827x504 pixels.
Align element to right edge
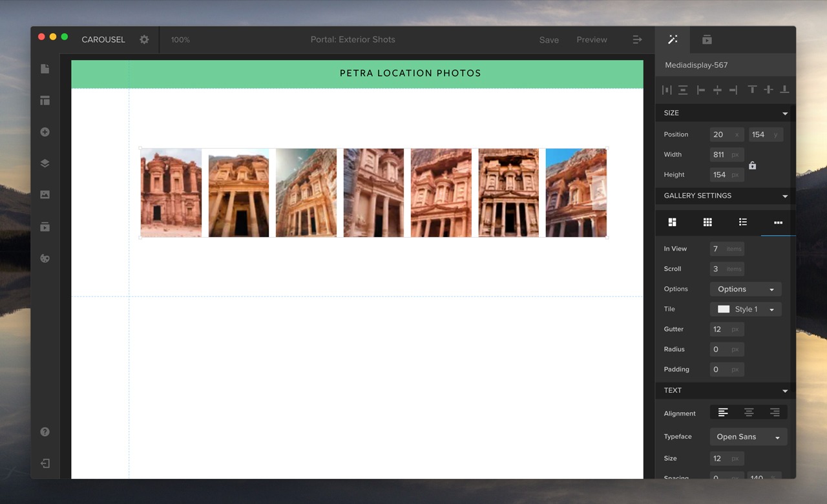click(x=733, y=90)
